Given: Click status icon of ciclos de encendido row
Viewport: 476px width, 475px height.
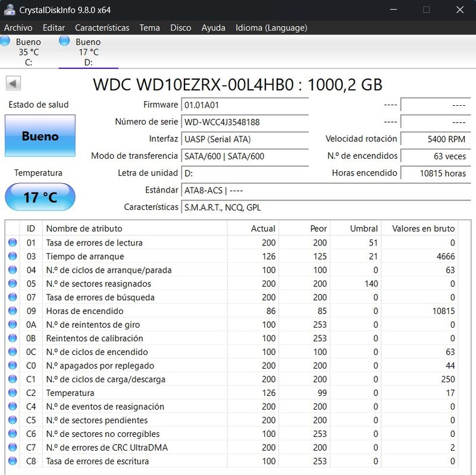Looking at the screenshot, I should pyautogui.click(x=12, y=351).
